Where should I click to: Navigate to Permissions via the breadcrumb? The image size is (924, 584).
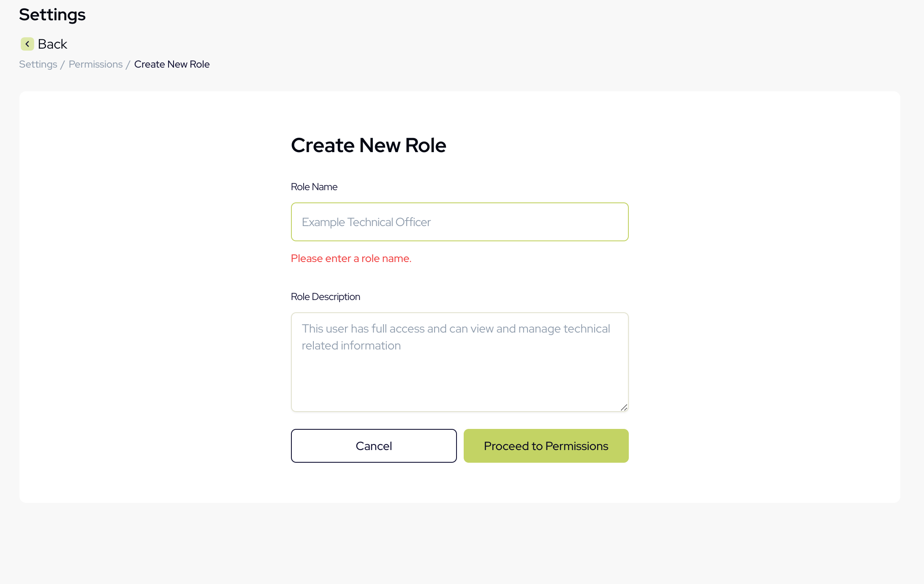click(x=95, y=64)
